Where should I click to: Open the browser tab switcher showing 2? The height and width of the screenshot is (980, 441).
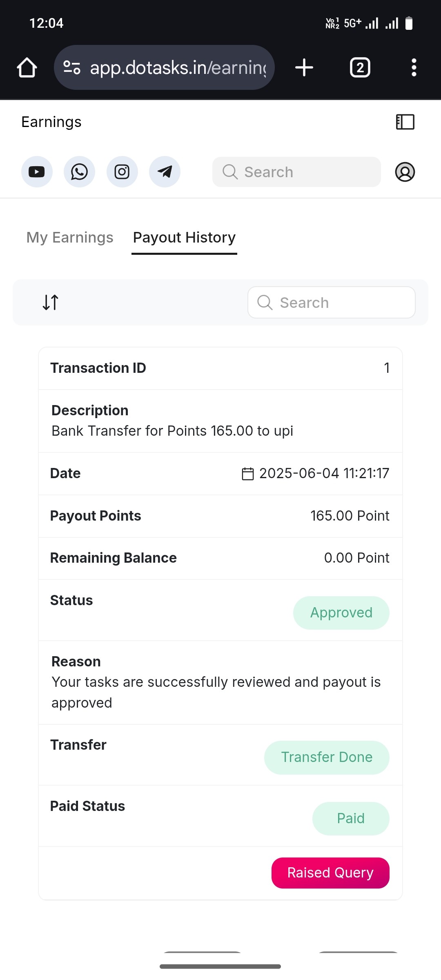pos(360,67)
